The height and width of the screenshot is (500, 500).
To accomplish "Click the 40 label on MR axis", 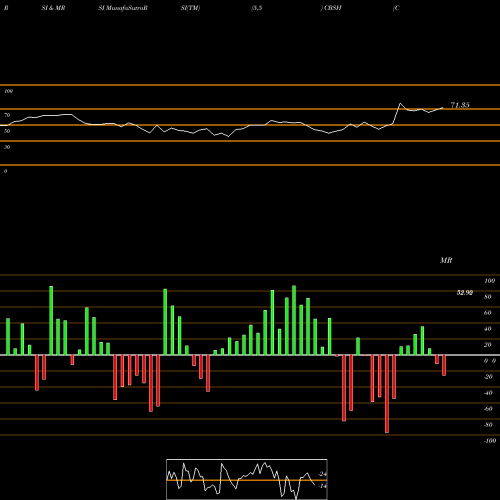I will tap(488, 329).
